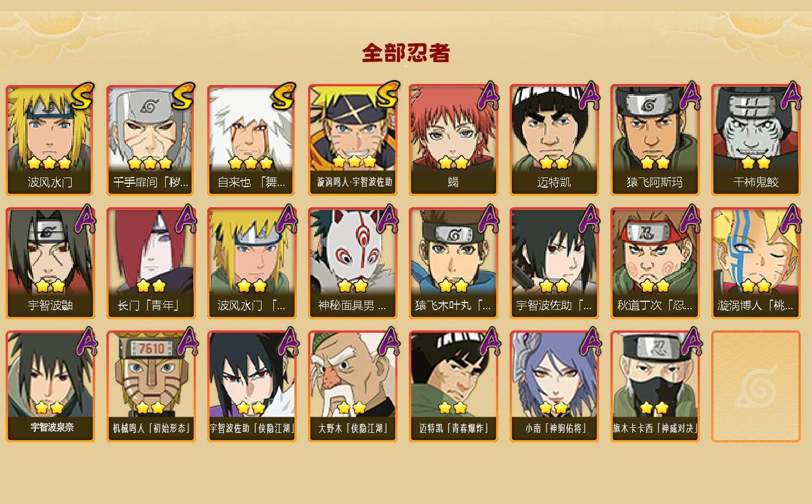Click the 机械鸣人「初始形态」 portrait
This screenshot has width=812, height=504.
(151, 386)
